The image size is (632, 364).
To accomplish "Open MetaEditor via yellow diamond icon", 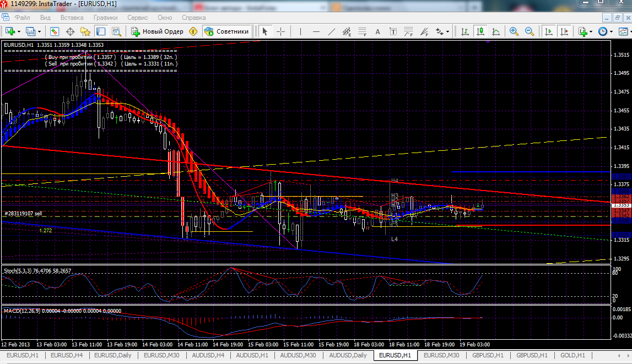I will click(x=193, y=31).
